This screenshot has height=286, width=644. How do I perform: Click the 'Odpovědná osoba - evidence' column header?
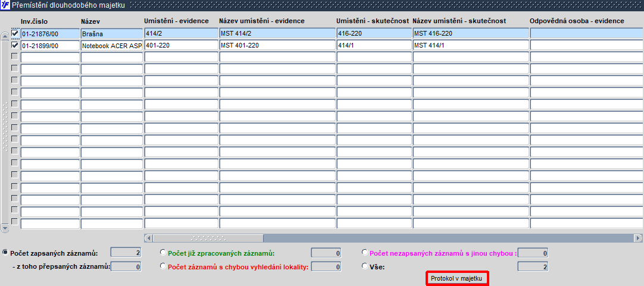(x=577, y=21)
